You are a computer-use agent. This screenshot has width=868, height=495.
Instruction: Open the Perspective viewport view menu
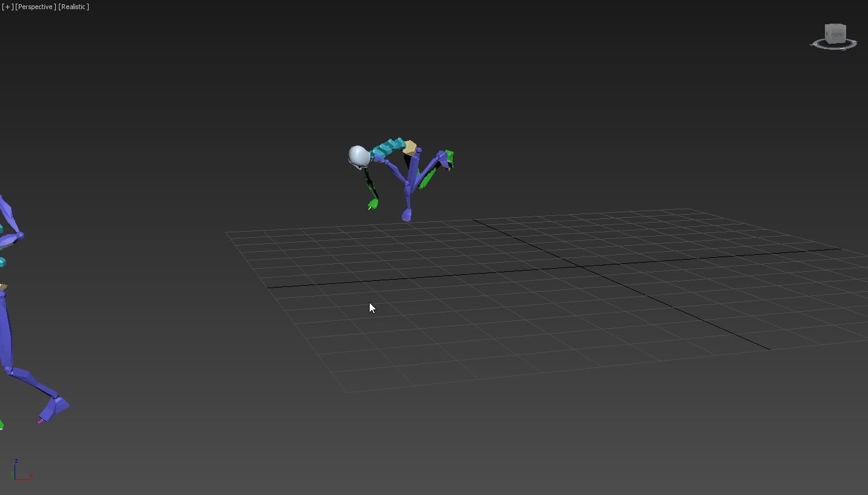tap(36, 7)
